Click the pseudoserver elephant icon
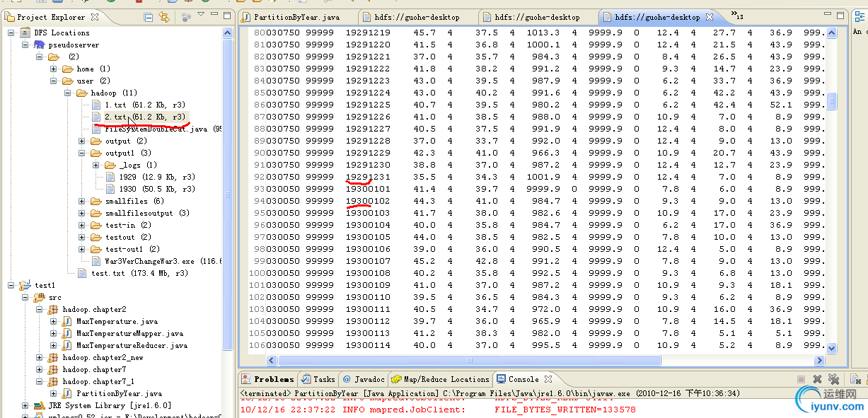The width and height of the screenshot is (868, 418). (40, 45)
